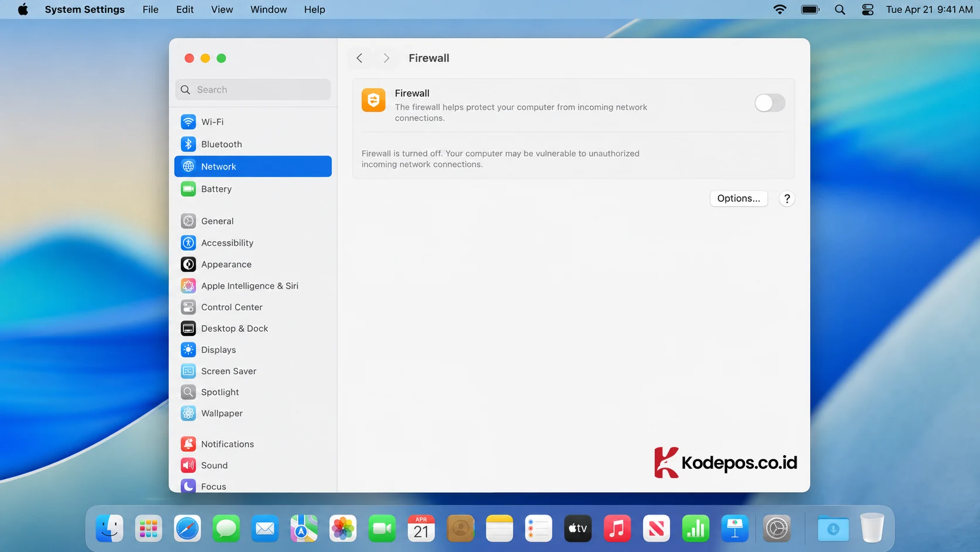Image resolution: width=980 pixels, height=552 pixels.
Task: Open Focus settings pane
Action: point(253,486)
